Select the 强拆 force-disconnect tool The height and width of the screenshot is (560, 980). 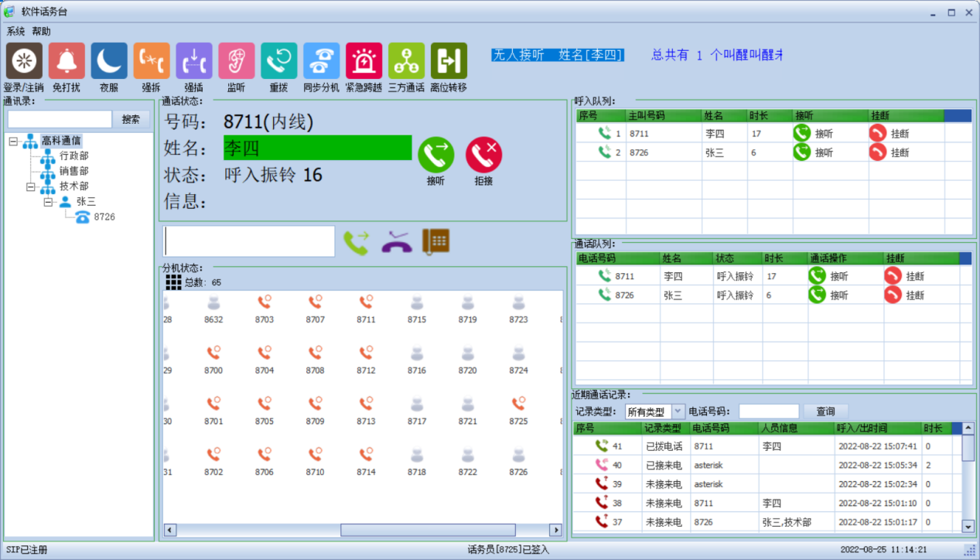click(x=151, y=60)
